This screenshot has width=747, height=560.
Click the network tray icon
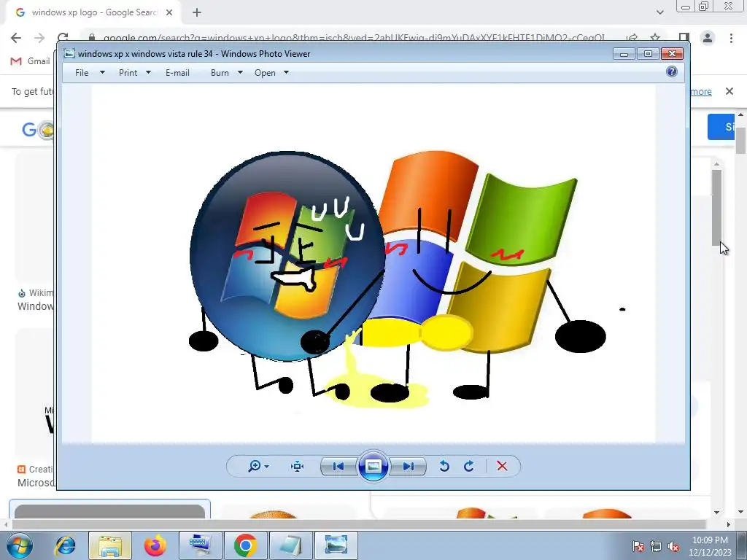pos(656,546)
